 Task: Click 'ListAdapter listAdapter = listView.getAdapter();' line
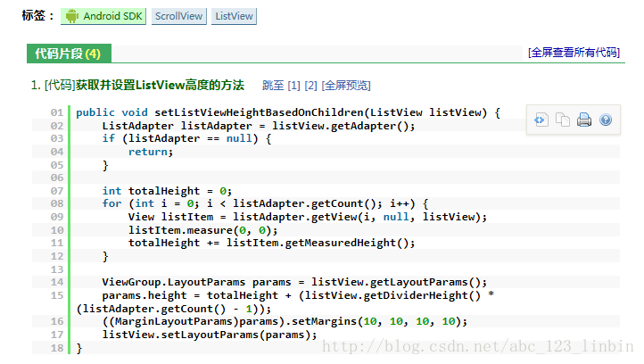(x=259, y=126)
